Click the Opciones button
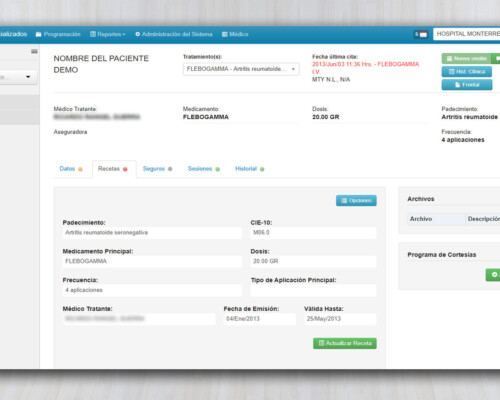 click(356, 201)
